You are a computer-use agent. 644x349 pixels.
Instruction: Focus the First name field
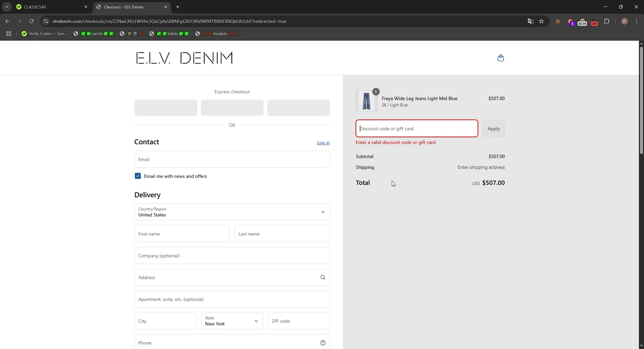click(182, 234)
